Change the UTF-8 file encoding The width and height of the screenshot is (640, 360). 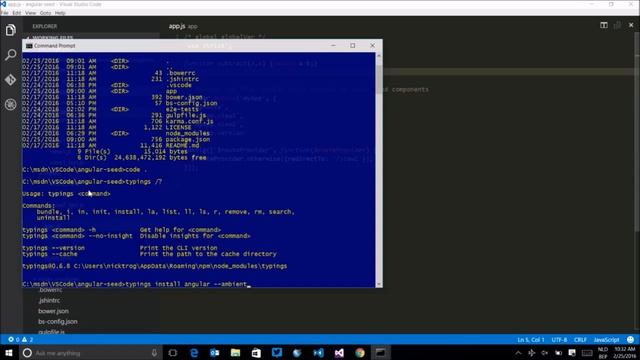click(559, 340)
